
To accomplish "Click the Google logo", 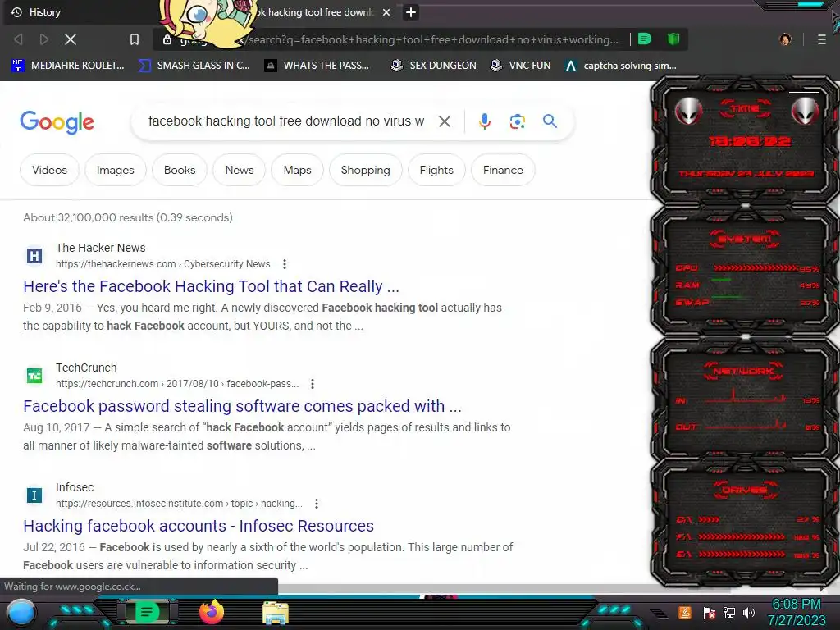I will [x=57, y=122].
